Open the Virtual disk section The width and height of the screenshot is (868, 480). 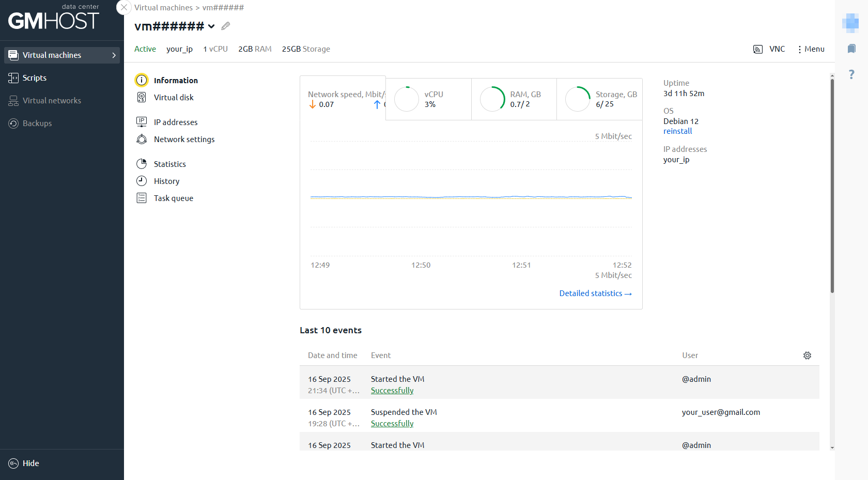click(x=174, y=98)
